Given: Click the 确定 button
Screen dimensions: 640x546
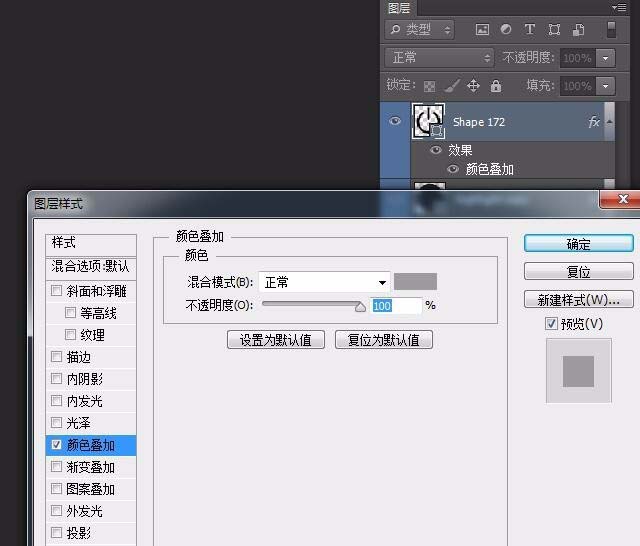Looking at the screenshot, I should pos(578,244).
